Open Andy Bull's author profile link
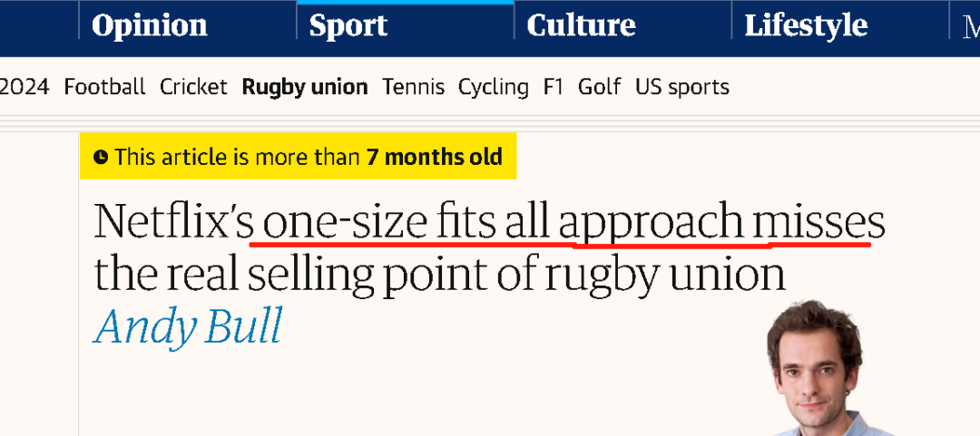 pos(188,327)
